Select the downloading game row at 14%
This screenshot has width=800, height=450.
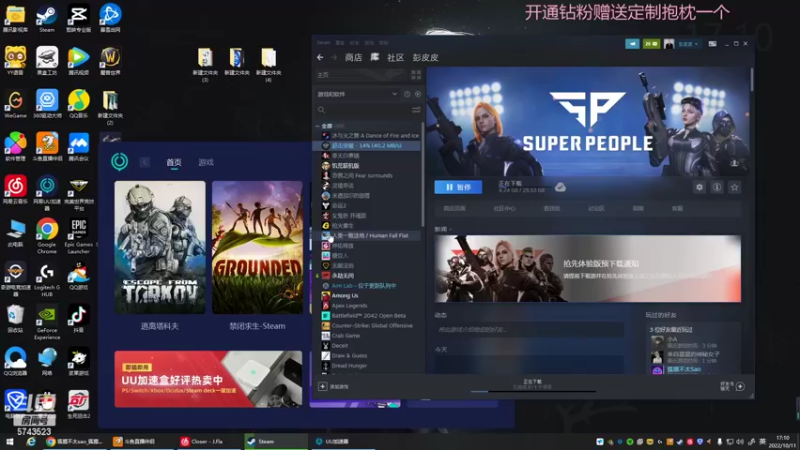[x=366, y=145]
